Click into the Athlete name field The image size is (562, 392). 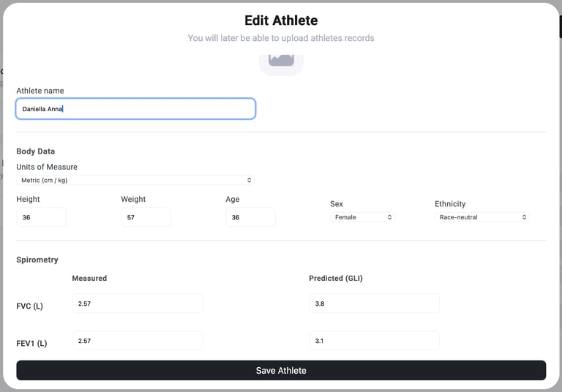135,109
